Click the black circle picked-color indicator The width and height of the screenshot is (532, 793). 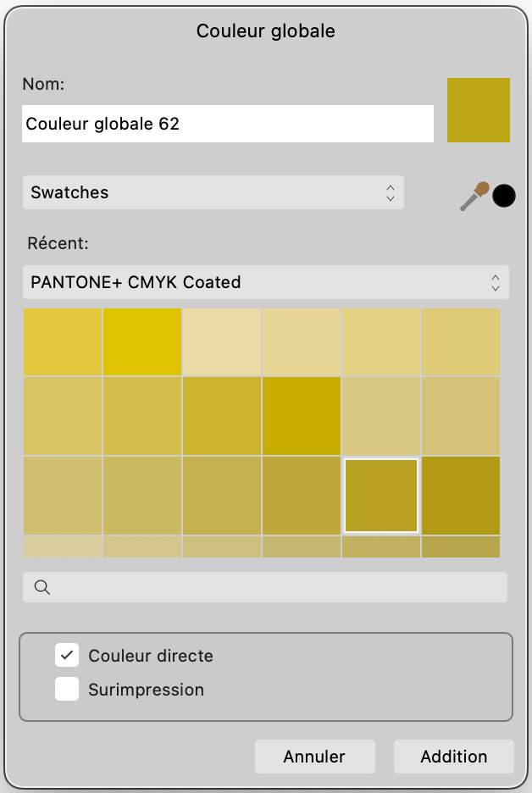(x=504, y=196)
